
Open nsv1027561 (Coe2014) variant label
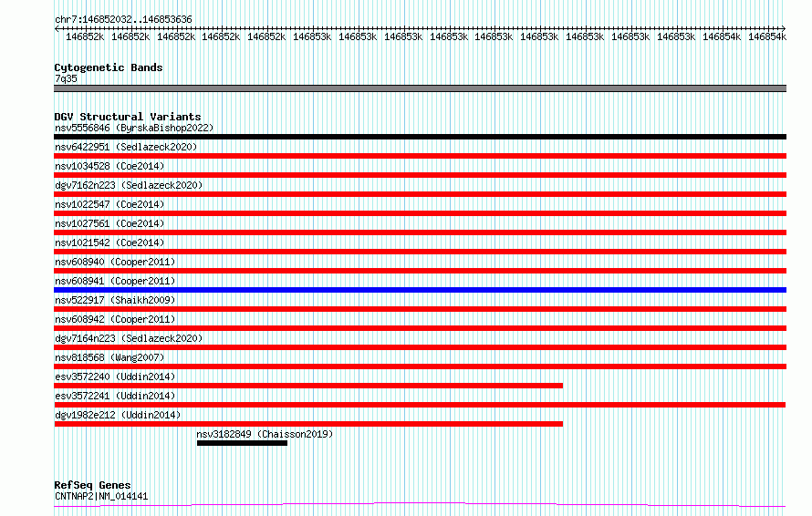[x=109, y=223]
